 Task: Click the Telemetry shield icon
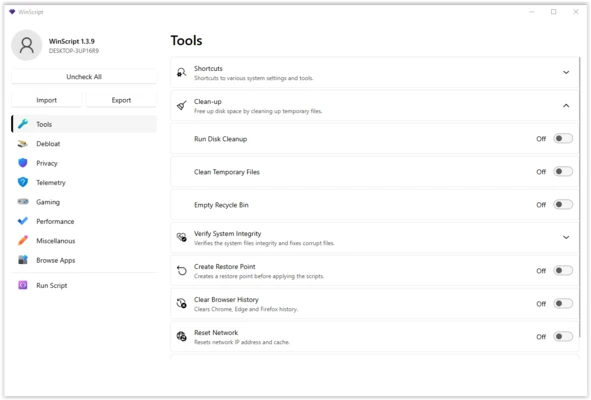tap(23, 182)
